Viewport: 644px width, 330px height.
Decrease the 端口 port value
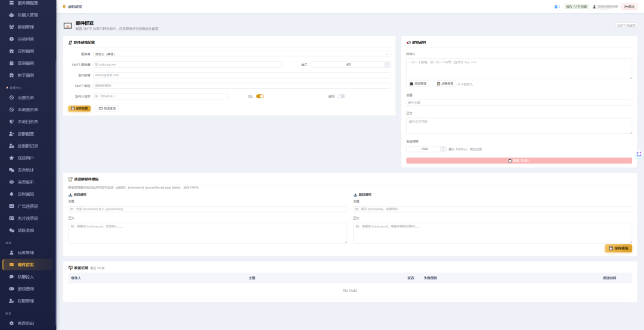388,66
